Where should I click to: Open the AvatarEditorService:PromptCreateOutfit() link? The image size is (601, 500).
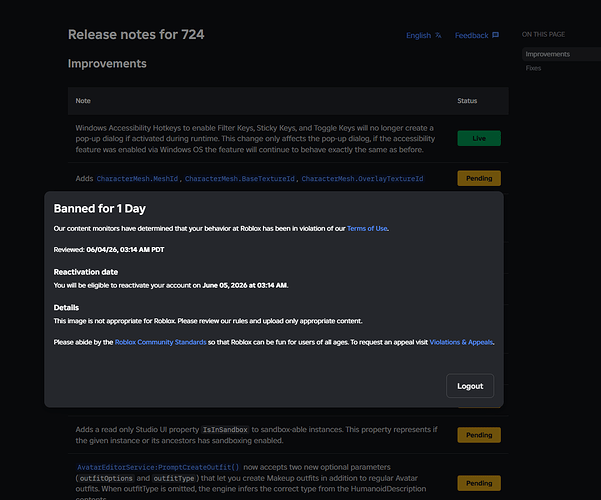(x=158, y=467)
